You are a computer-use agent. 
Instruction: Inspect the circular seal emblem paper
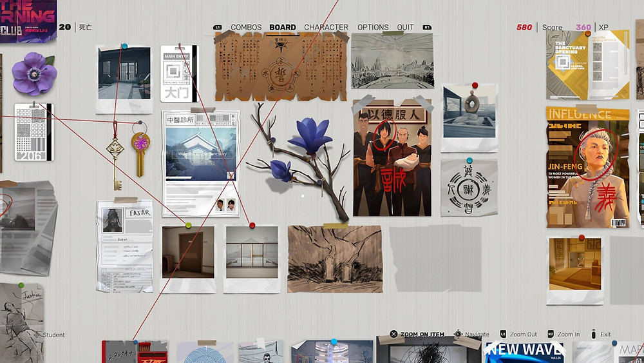coord(469,188)
